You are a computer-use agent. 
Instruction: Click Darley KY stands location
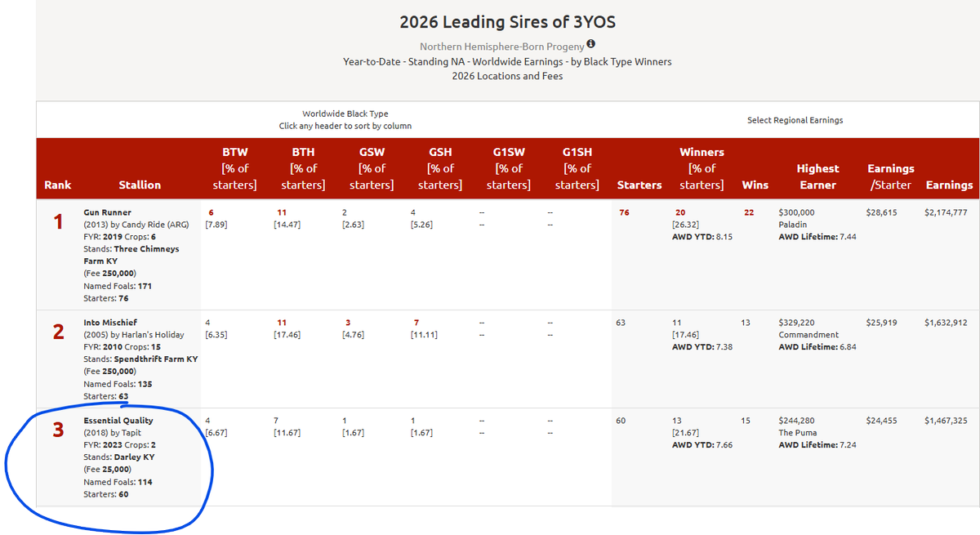click(x=133, y=457)
